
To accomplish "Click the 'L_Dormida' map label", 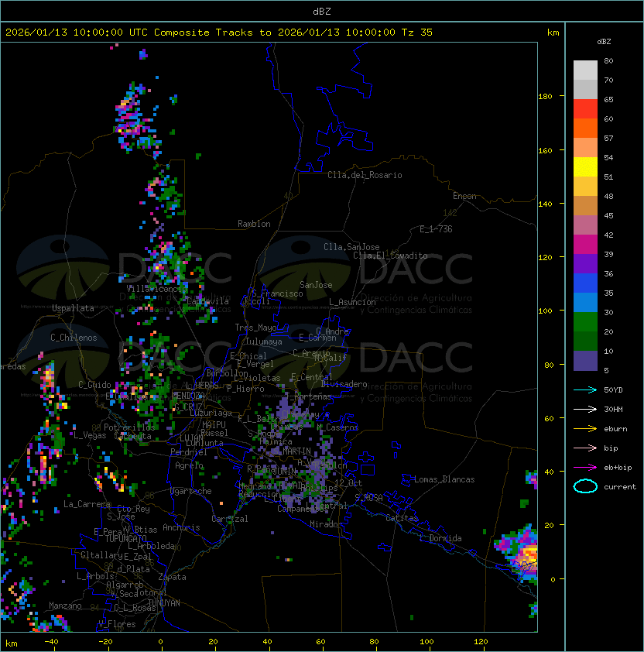I will (x=440, y=538).
